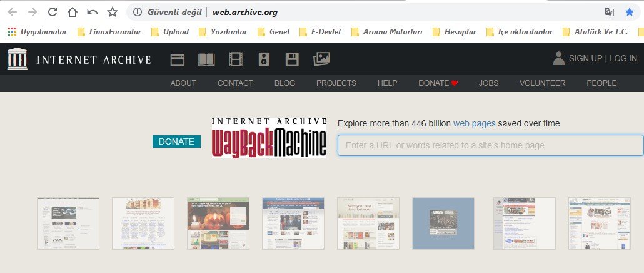
Task: Open the 'Meet your next favorite book' thumbnail
Action: point(368,224)
